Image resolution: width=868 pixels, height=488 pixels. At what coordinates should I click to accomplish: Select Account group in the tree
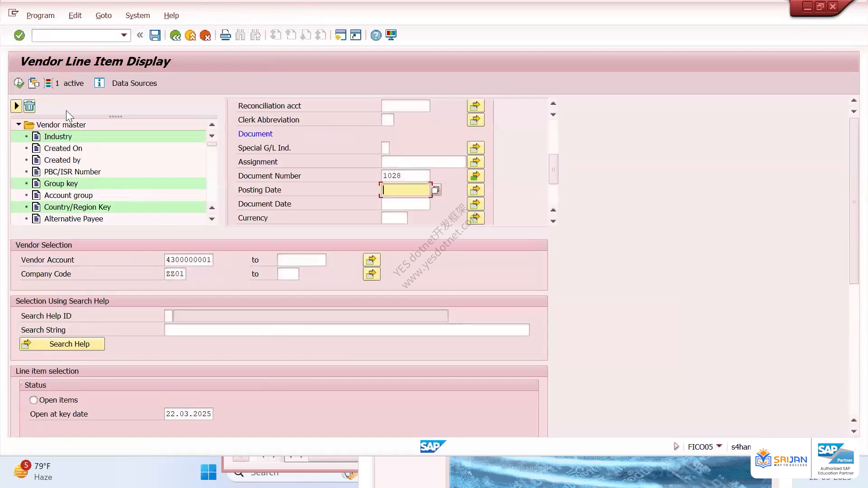tap(68, 195)
